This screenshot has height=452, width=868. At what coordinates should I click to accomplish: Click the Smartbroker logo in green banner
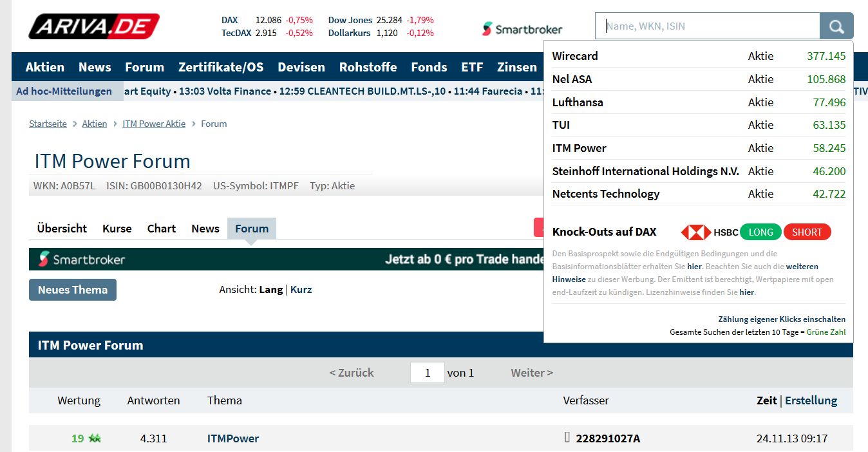coord(82,259)
